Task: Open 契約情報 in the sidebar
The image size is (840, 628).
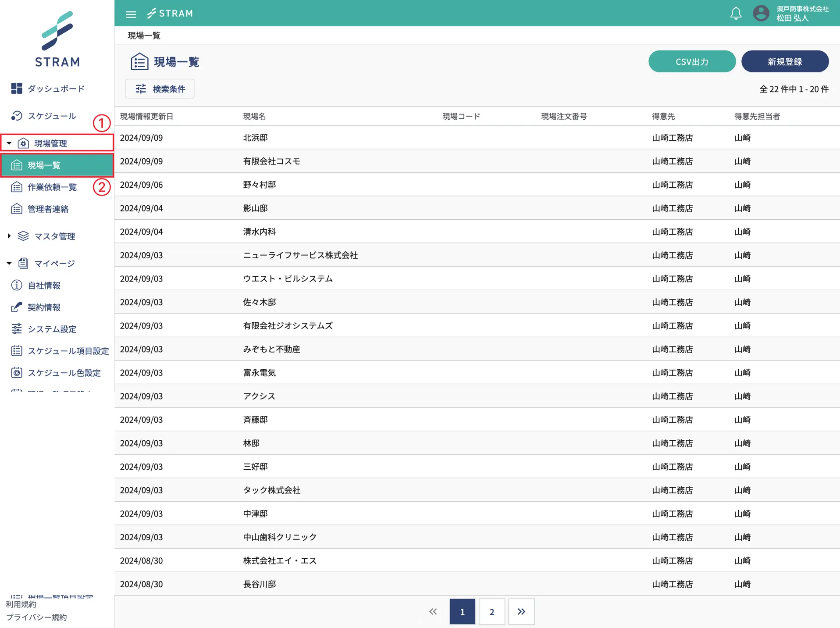Action: coord(44,307)
